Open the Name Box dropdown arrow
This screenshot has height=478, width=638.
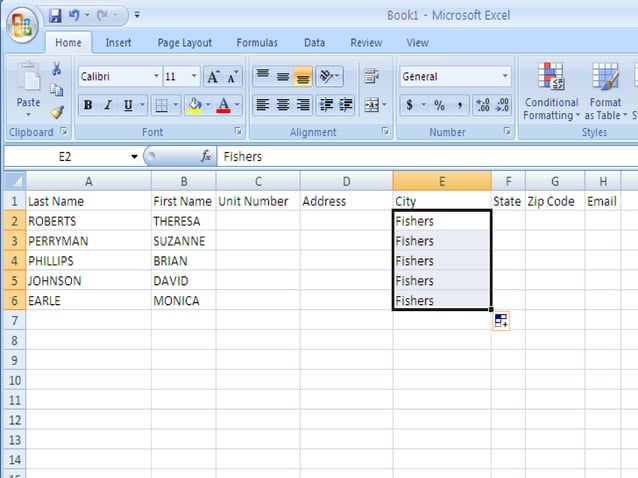point(134,157)
